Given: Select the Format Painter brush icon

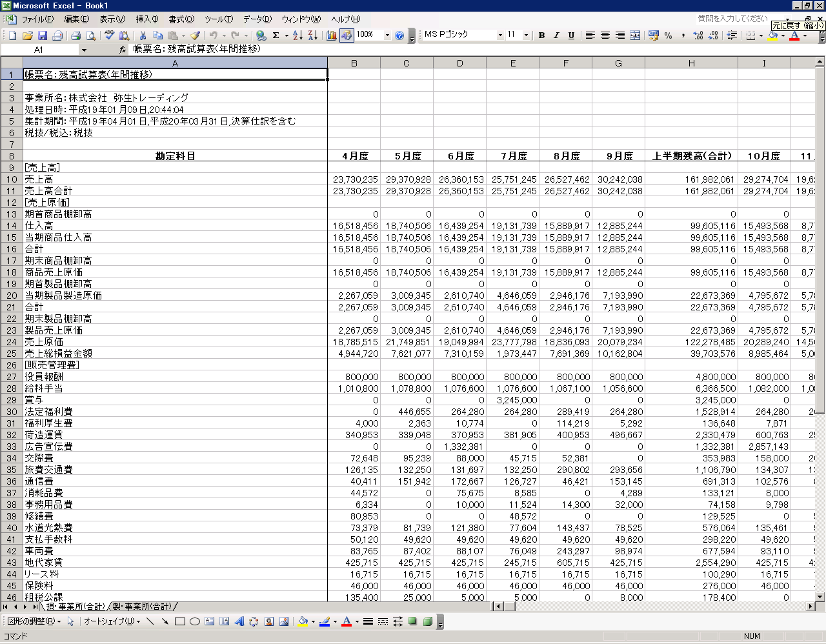Looking at the screenshot, I should tap(195, 35).
